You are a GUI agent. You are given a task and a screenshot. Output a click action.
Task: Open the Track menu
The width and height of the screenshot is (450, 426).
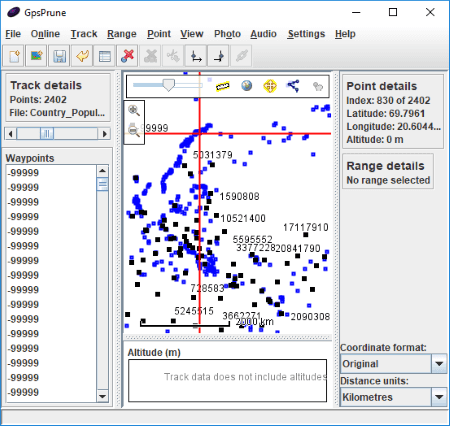pyautogui.click(x=84, y=34)
